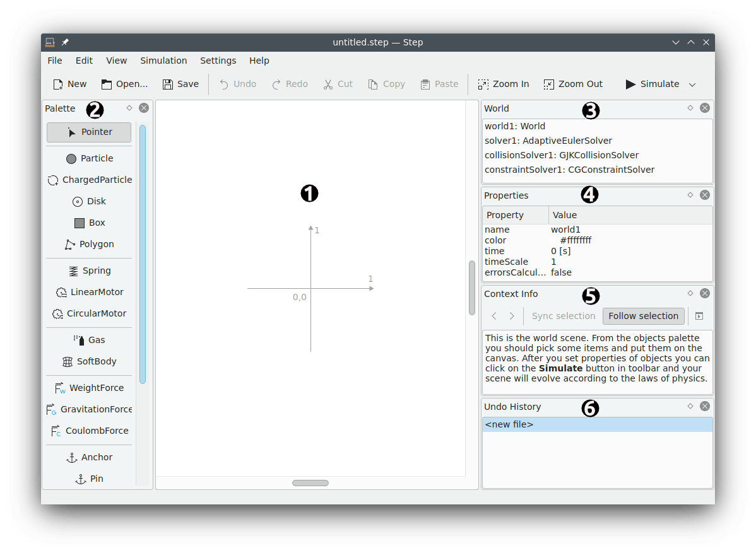Image resolution: width=756 pixels, height=553 pixels.
Task: Select the Polygon tool
Action: point(89,244)
